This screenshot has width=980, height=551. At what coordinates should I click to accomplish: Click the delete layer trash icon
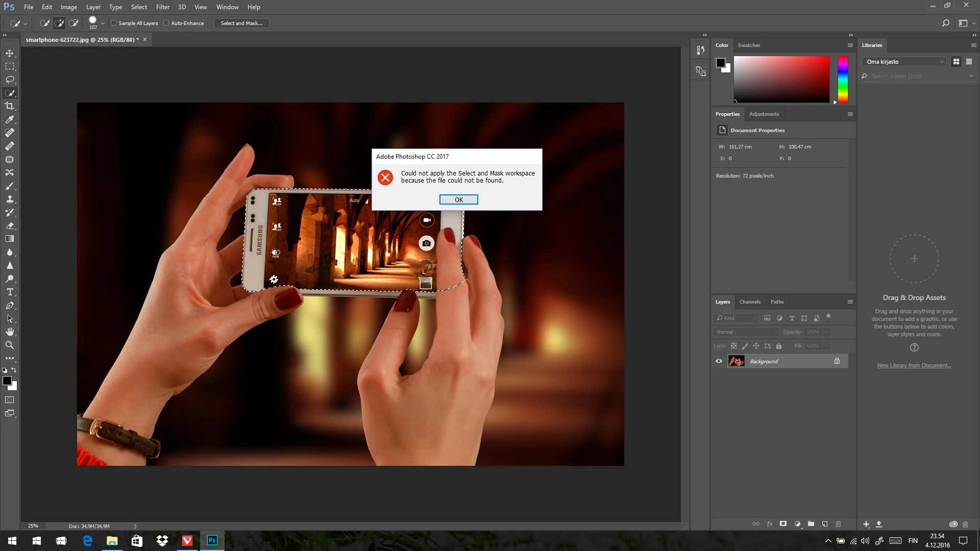[x=838, y=524]
